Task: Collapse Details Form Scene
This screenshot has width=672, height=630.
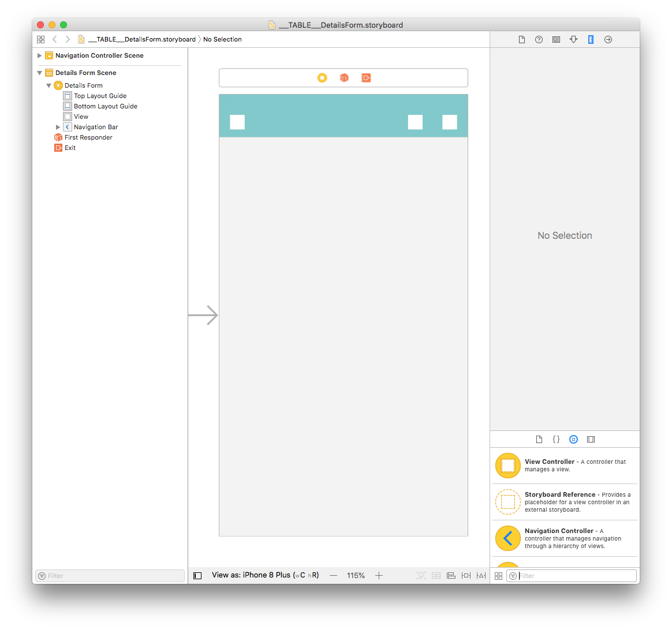Action: coord(39,73)
